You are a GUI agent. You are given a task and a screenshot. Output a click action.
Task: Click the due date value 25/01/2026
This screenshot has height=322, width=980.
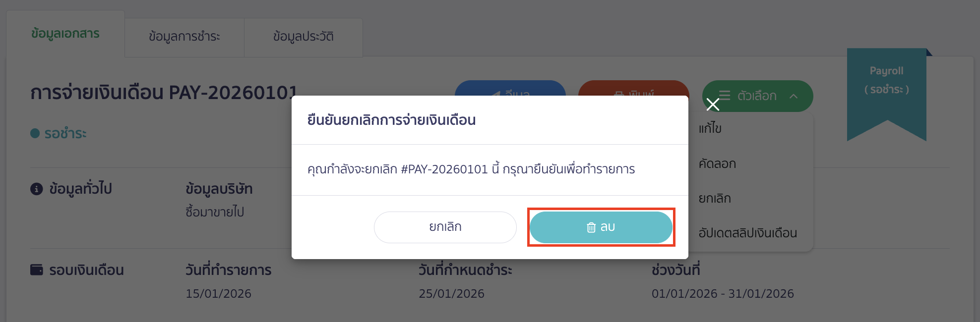[451, 294]
